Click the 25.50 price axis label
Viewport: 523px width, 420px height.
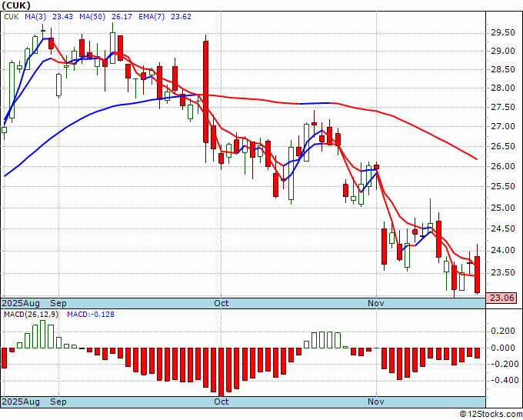click(x=503, y=187)
